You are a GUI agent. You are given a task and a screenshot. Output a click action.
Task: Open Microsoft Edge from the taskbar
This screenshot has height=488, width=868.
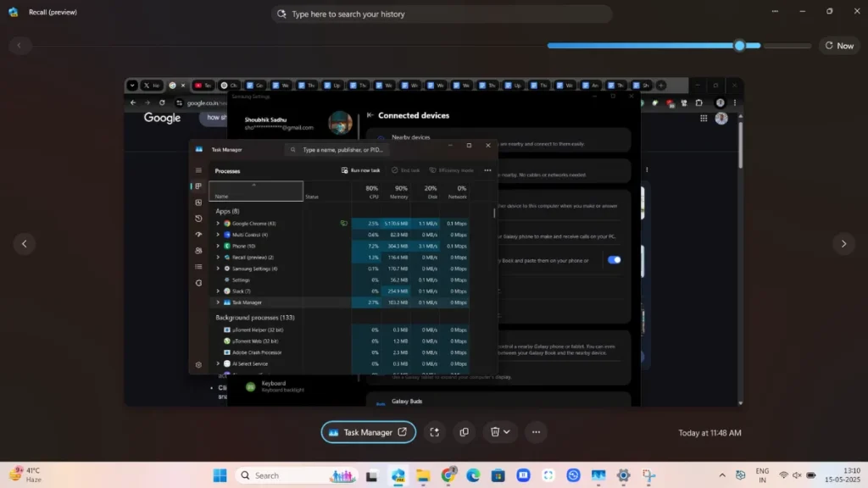pos(473,475)
